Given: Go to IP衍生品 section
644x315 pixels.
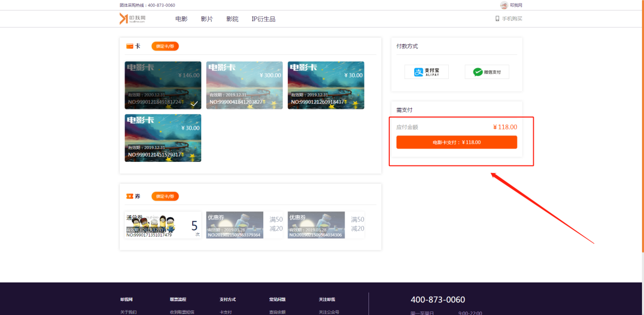Looking at the screenshot, I should pyautogui.click(x=263, y=19).
